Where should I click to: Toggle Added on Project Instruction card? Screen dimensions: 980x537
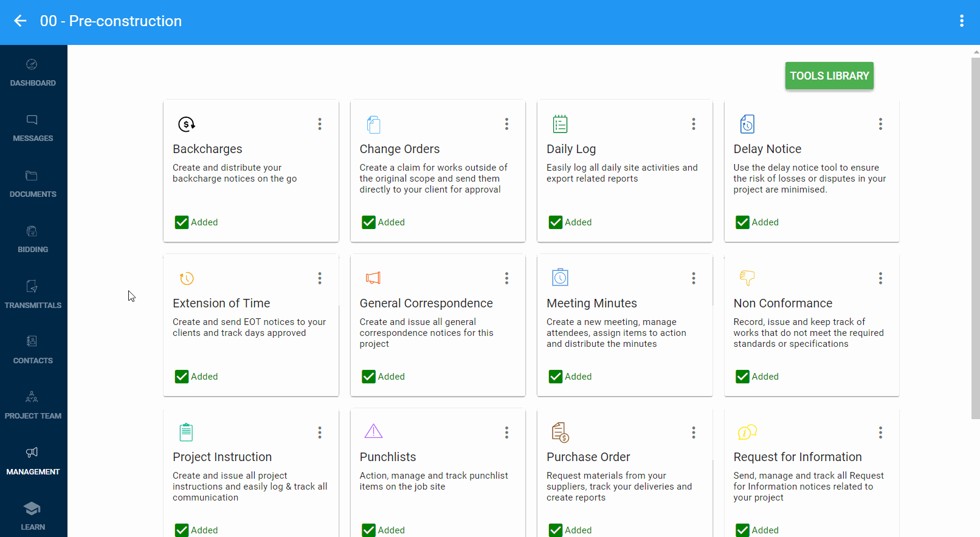coord(182,530)
